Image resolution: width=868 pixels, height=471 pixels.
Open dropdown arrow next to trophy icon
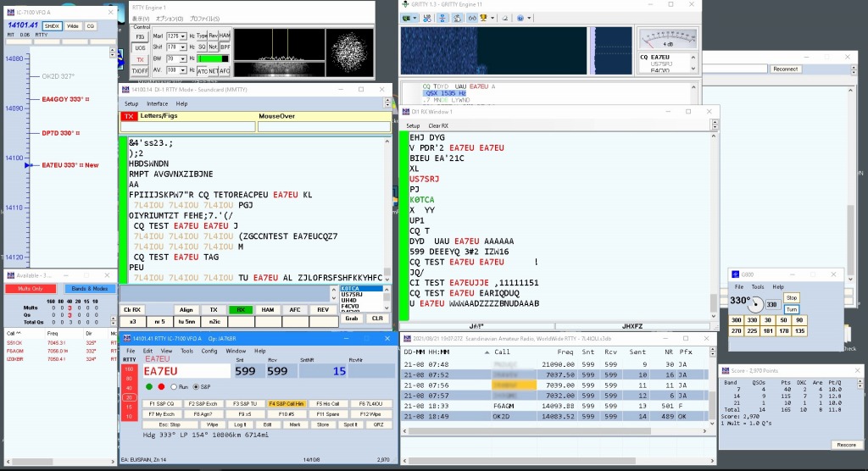492,18
